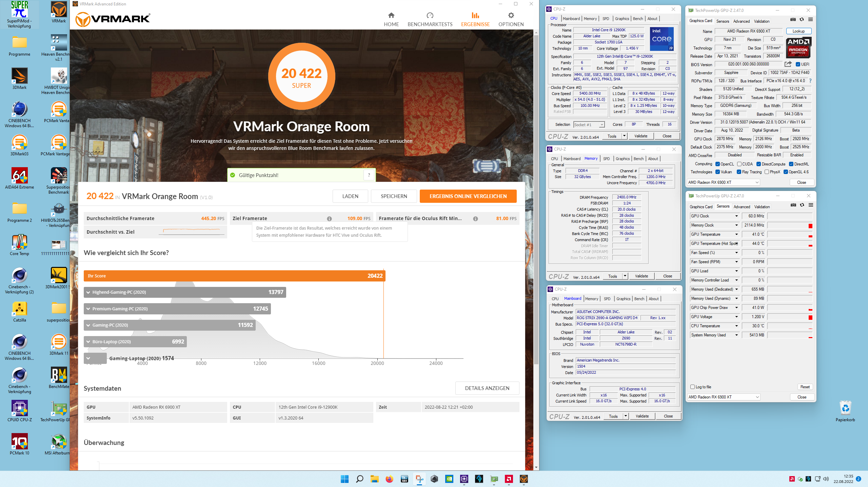Screen dimensions: 868x487
Task: Open the camera icon in the GPU-Z Sensors window
Action: tap(793, 205)
